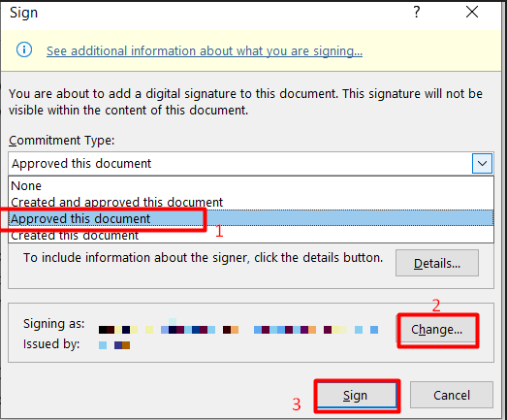Click the Signing as label
This screenshot has width=507, height=420.
[53, 324]
